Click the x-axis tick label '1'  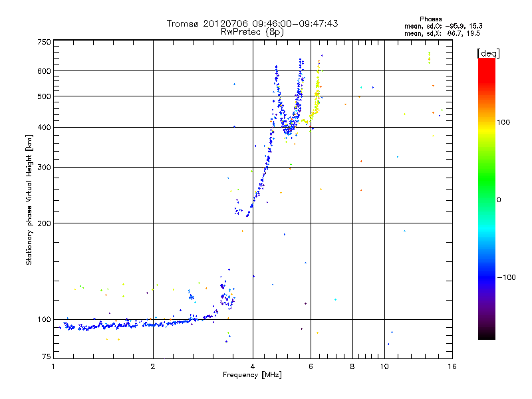pyautogui.click(x=53, y=366)
